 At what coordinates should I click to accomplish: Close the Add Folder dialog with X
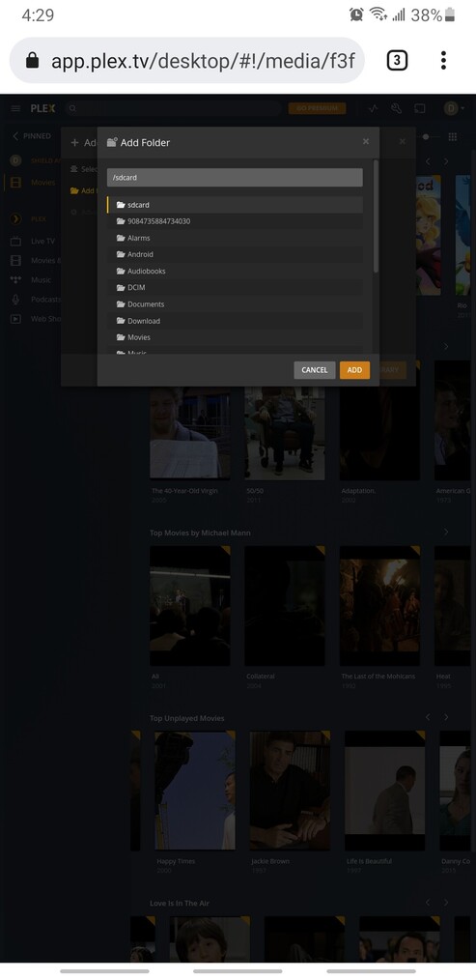[366, 142]
